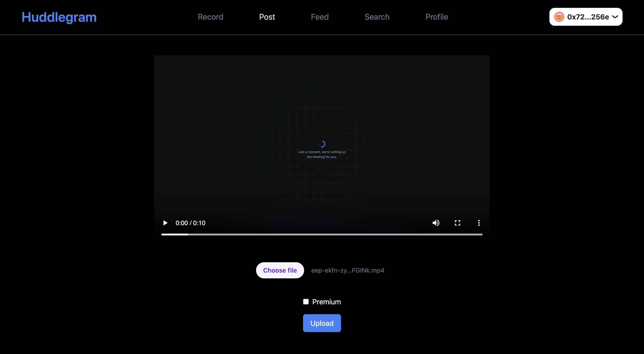
Task: Click the selected eep-ekfn-zy...FGINk.mp4 filename
Action: 347,270
